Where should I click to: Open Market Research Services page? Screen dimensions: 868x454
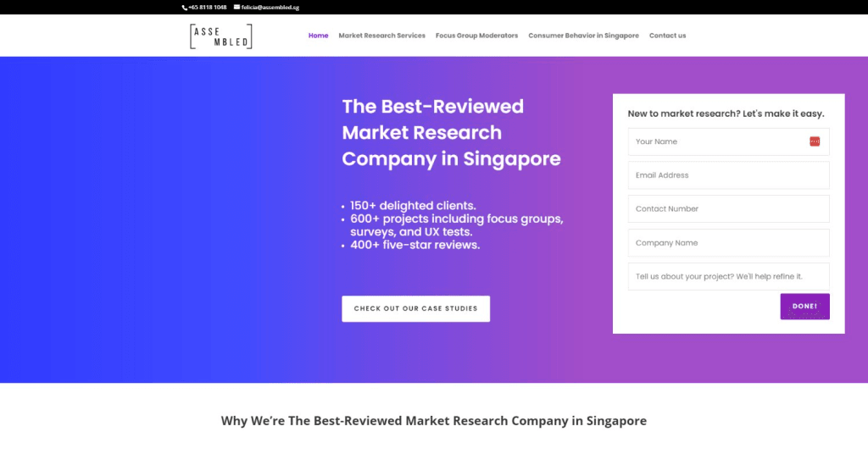point(382,36)
